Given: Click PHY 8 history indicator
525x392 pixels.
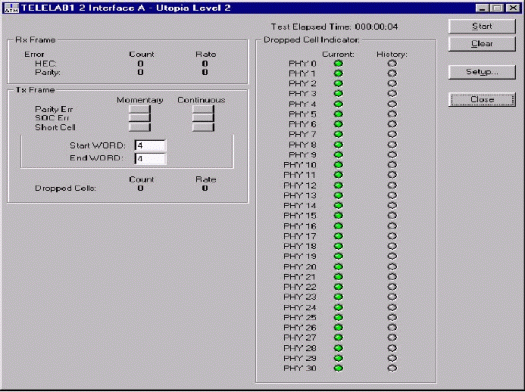Looking at the screenshot, I should click(x=392, y=145).
